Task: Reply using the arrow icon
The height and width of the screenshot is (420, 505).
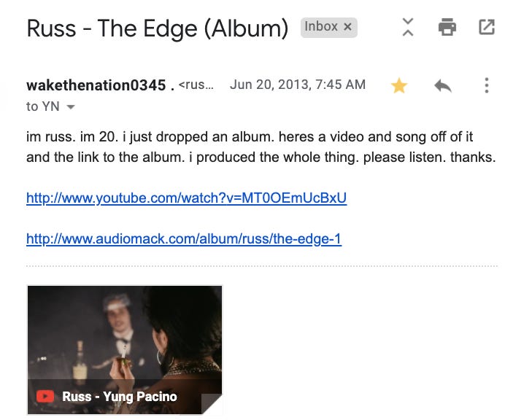Action: pyautogui.click(x=443, y=86)
